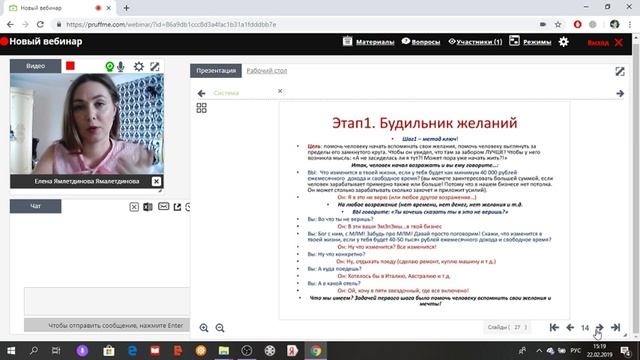Close Елена Ямалетдинова's video stream
This screenshot has height=360, width=640.
(x=156, y=181)
